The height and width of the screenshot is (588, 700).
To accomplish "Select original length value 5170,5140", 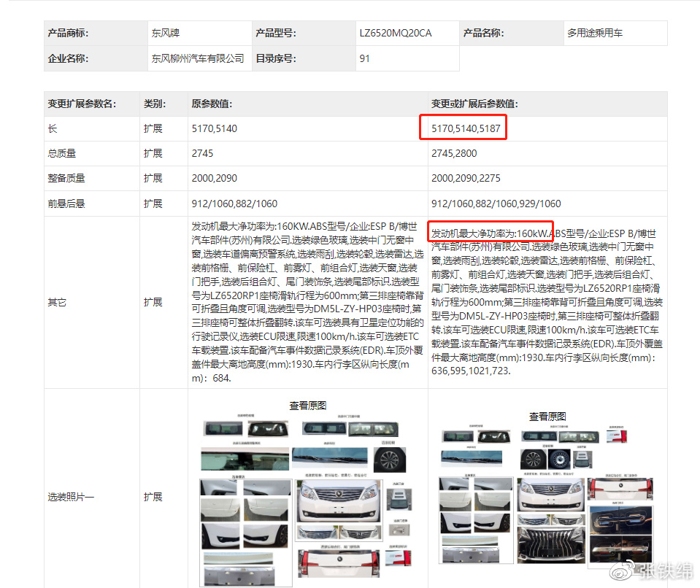I will click(x=215, y=129).
